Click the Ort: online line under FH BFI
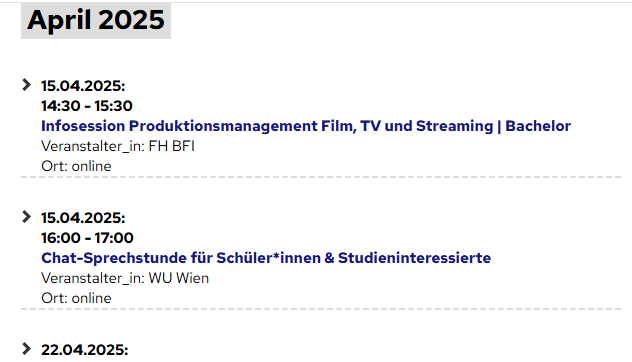 pyautogui.click(x=76, y=166)
